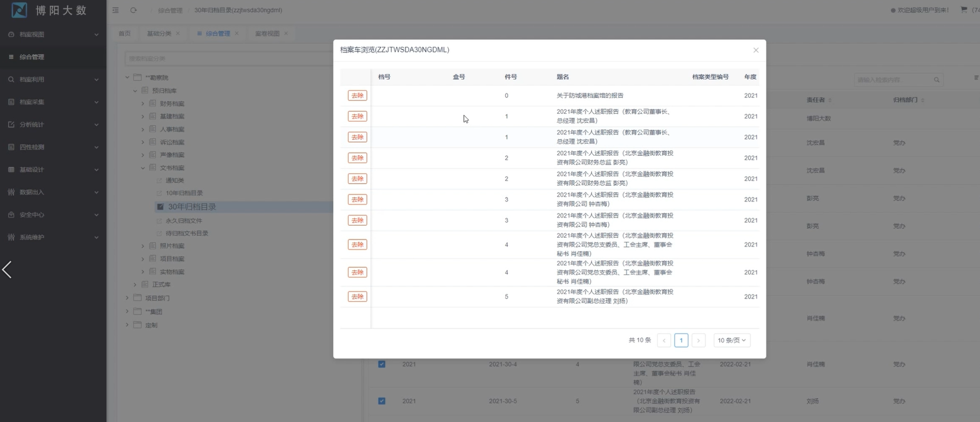
Task: Click 去除 for 关于防城港档案馆的报告 row
Action: pyautogui.click(x=358, y=96)
